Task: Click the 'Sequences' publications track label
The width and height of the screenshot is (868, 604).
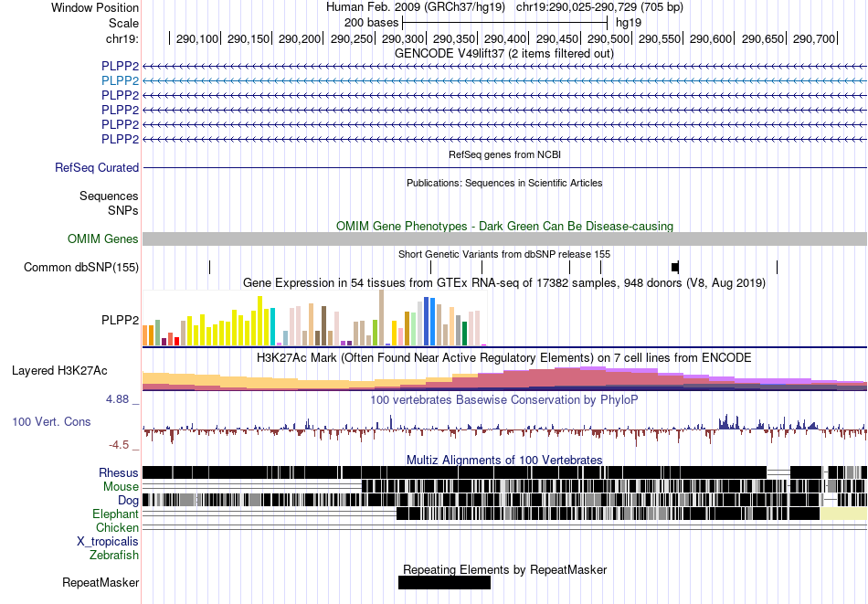Action: tap(109, 196)
